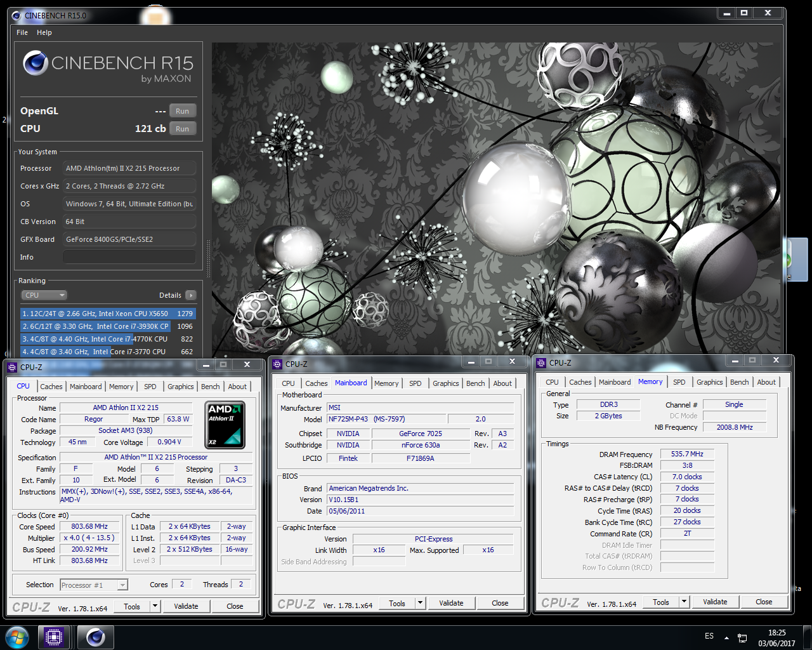Select Core i7-4770K ranking entry
Image resolution: width=812 pixels, height=650 pixels.
point(108,339)
